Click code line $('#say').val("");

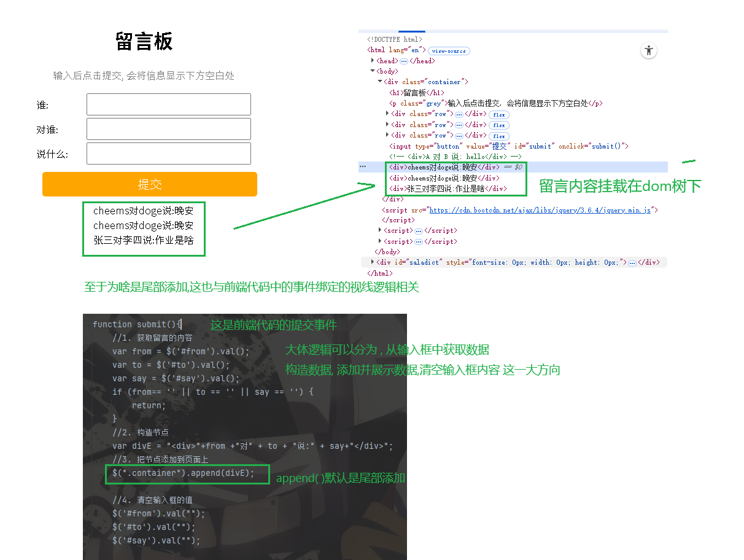pos(157,540)
